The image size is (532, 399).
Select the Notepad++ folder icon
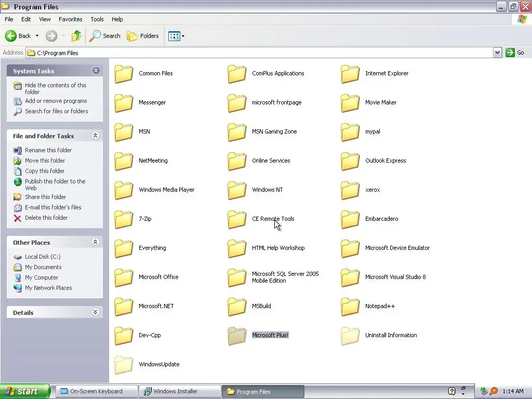pyautogui.click(x=350, y=307)
